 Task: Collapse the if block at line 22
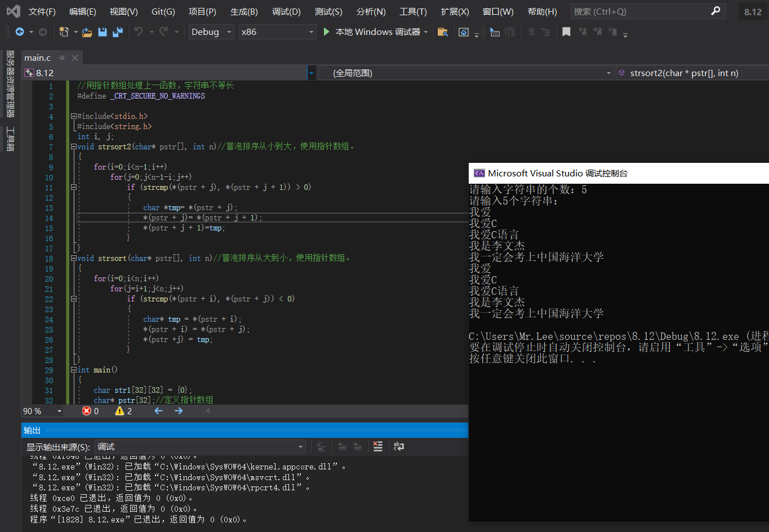click(x=73, y=299)
